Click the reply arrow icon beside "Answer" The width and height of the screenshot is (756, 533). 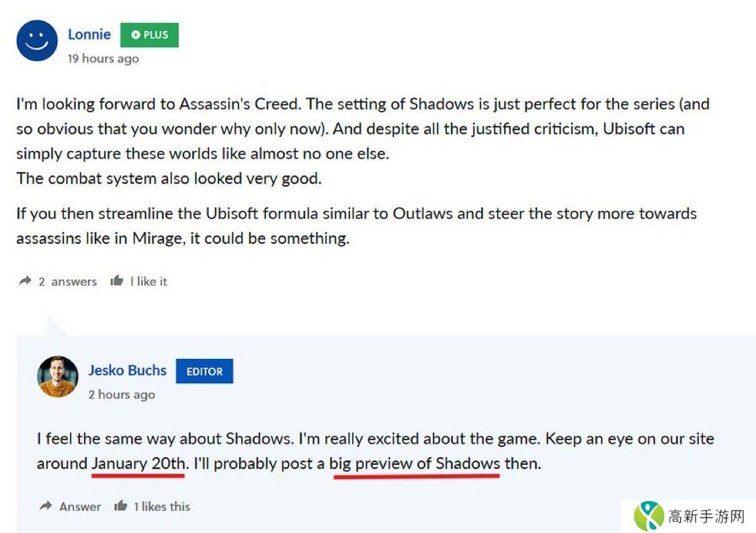click(x=46, y=506)
